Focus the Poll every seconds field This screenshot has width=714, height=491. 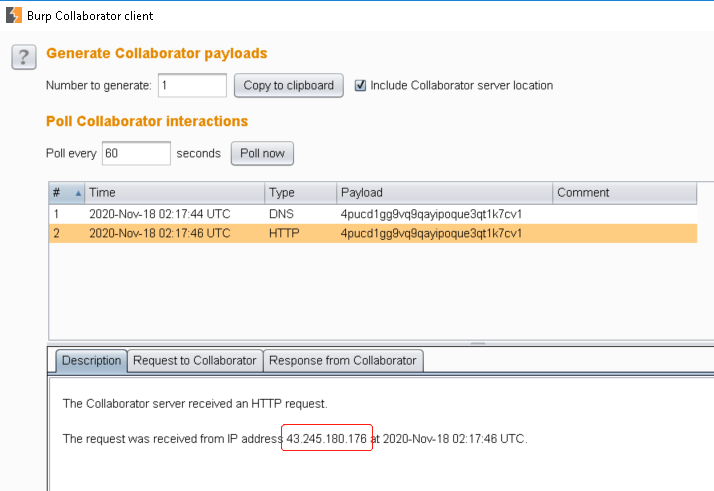click(136, 153)
